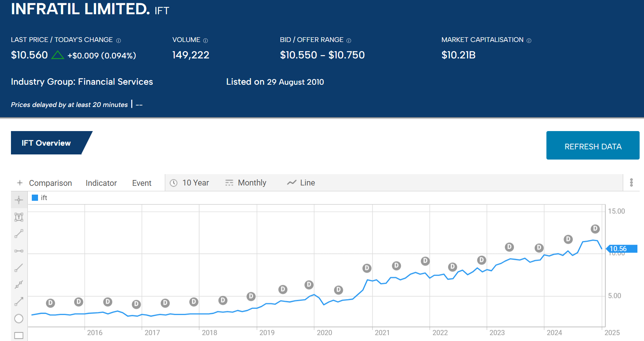This screenshot has height=341, width=644.
Task: Click the +$0.009 (0.094%) change value
Action: pyautogui.click(x=102, y=55)
